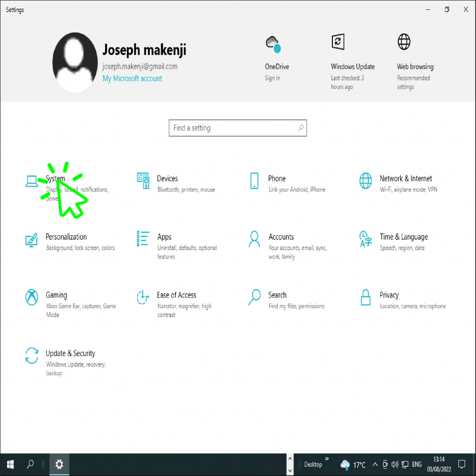Image resolution: width=476 pixels, height=476 pixels.
Task: Open Gaming settings
Action: [56, 295]
